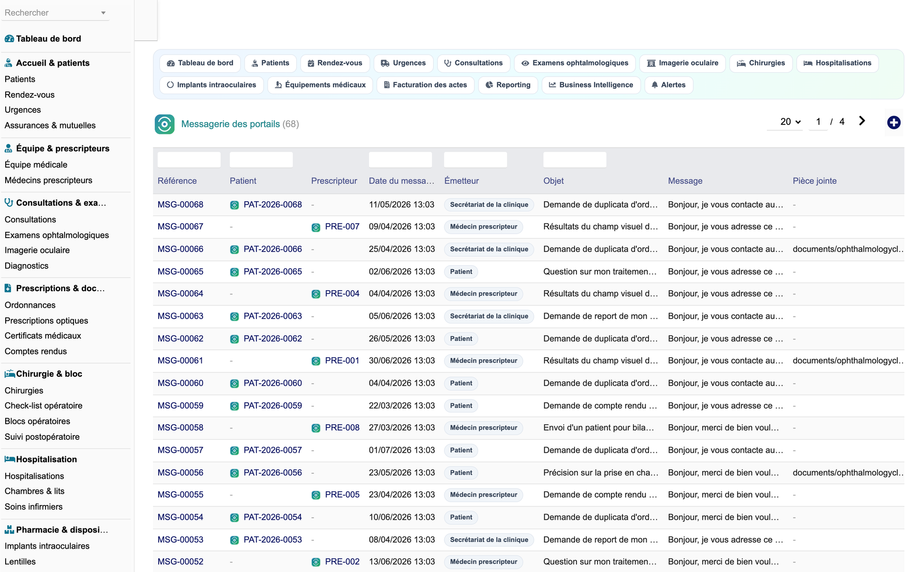924x572 pixels.
Task: Switch to Business Intelligence tab
Action: [591, 85]
